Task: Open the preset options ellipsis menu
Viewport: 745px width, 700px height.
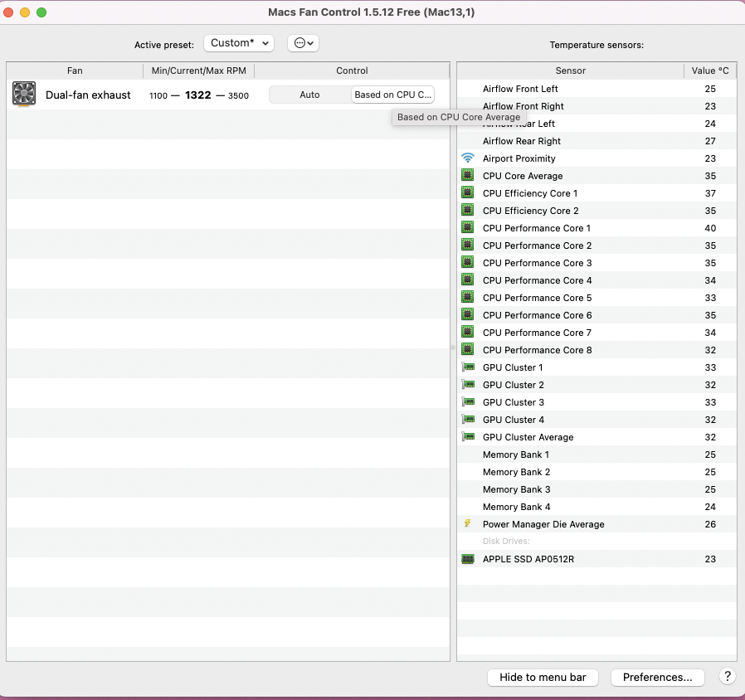Action: (x=303, y=43)
